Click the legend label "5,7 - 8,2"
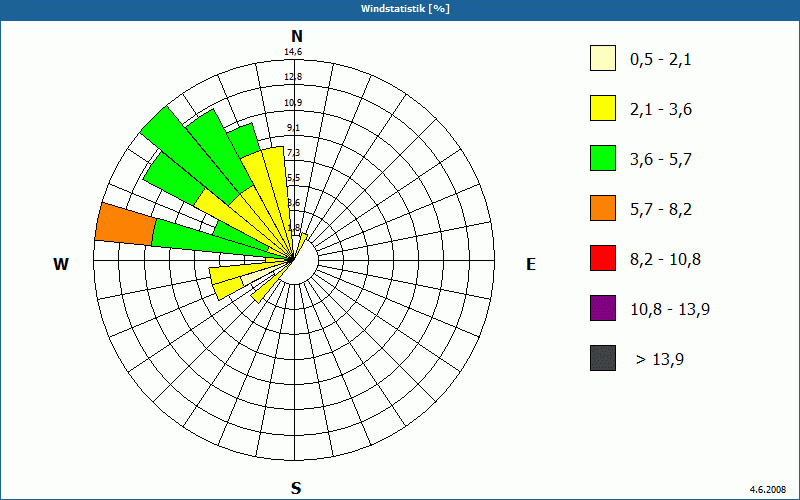The height and width of the screenshot is (500, 800). coord(661,210)
